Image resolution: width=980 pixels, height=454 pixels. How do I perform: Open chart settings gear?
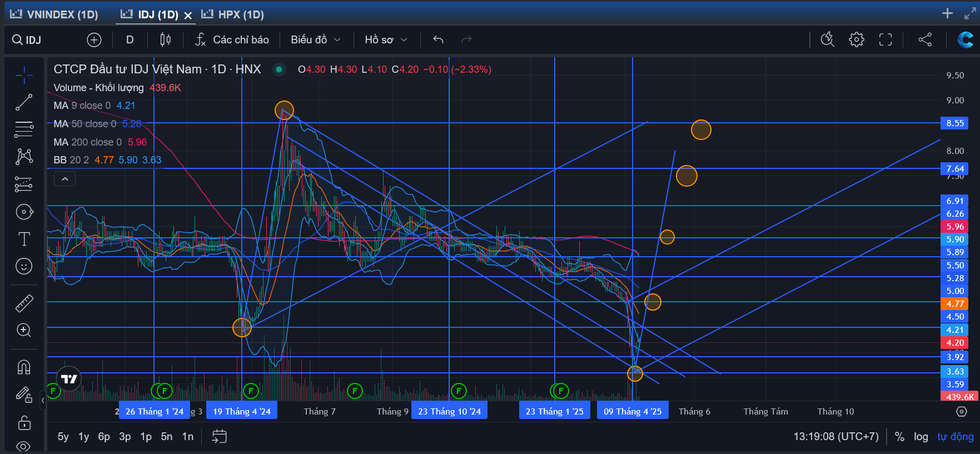pos(857,39)
